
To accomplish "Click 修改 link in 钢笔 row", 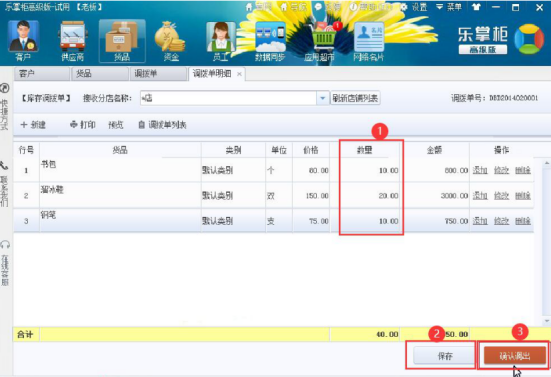I will click(x=501, y=221).
